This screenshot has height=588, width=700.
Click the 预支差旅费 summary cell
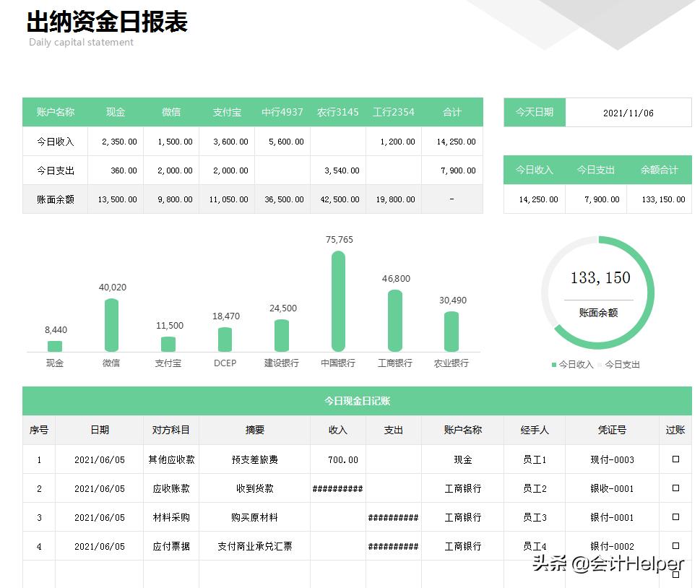[255, 459]
